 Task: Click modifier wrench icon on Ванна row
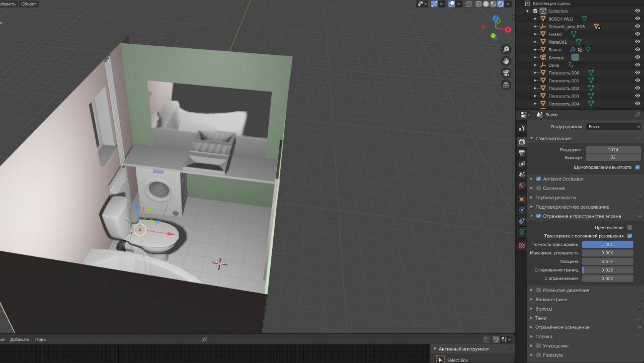coord(573,50)
